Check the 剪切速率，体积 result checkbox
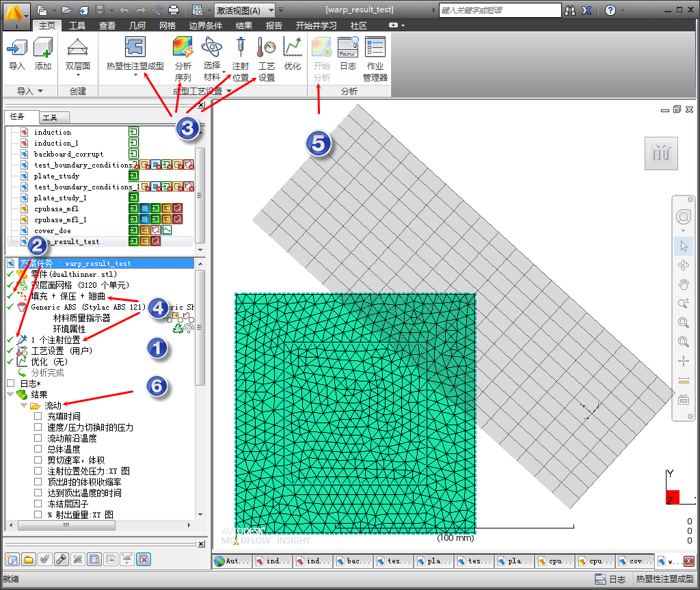700x590 pixels. [x=38, y=459]
